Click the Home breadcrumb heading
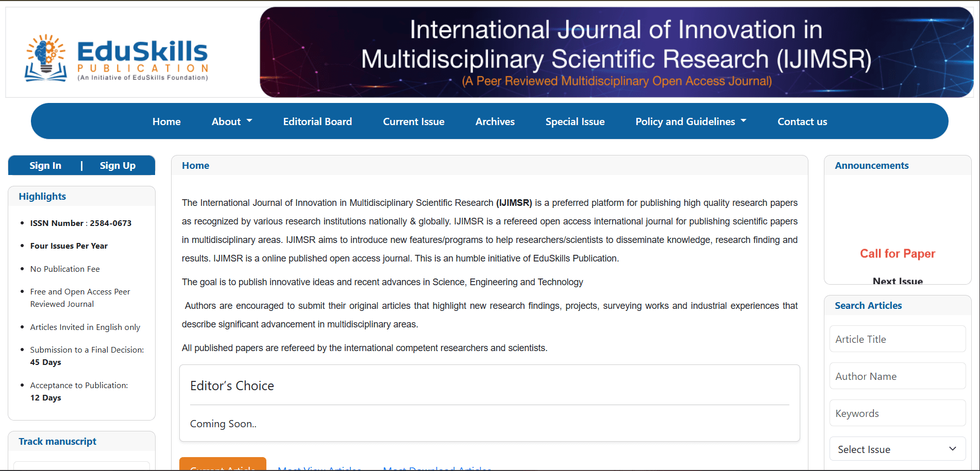The image size is (980, 471). 195,165
